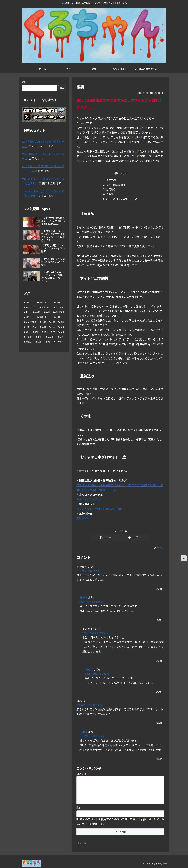Open the ホーム menu item
Image resolution: width=188 pixels, height=868 pixels.
click(42, 69)
